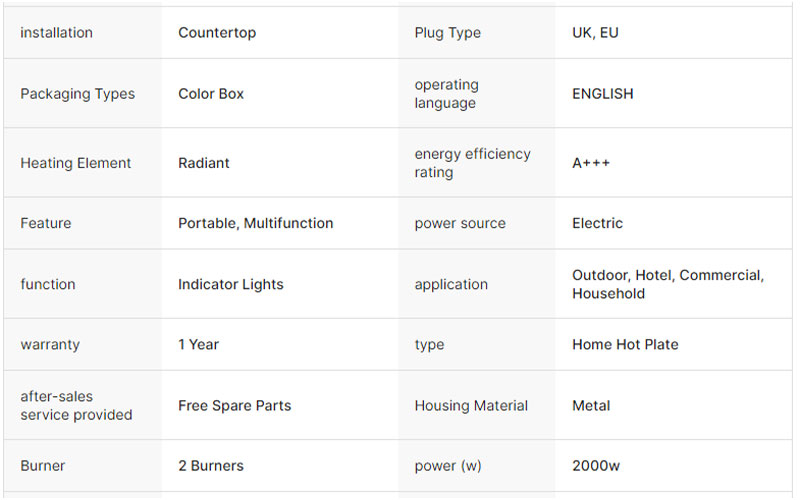The image size is (800, 500).
Task: Select the 'ENGLISH' language value
Action: coord(602,94)
